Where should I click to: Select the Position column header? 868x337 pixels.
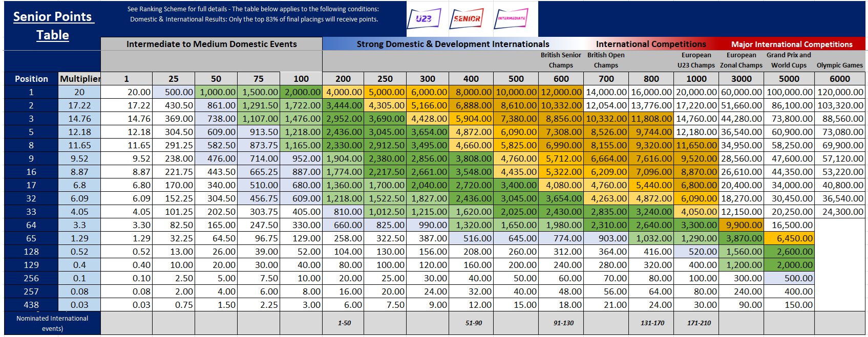[31, 79]
